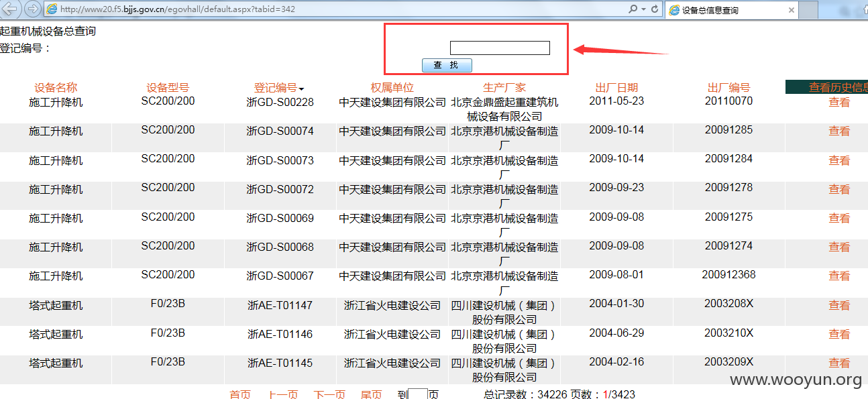Open a new blank browser tab
Image resolution: width=868 pixels, height=399 pixels.
(809, 10)
